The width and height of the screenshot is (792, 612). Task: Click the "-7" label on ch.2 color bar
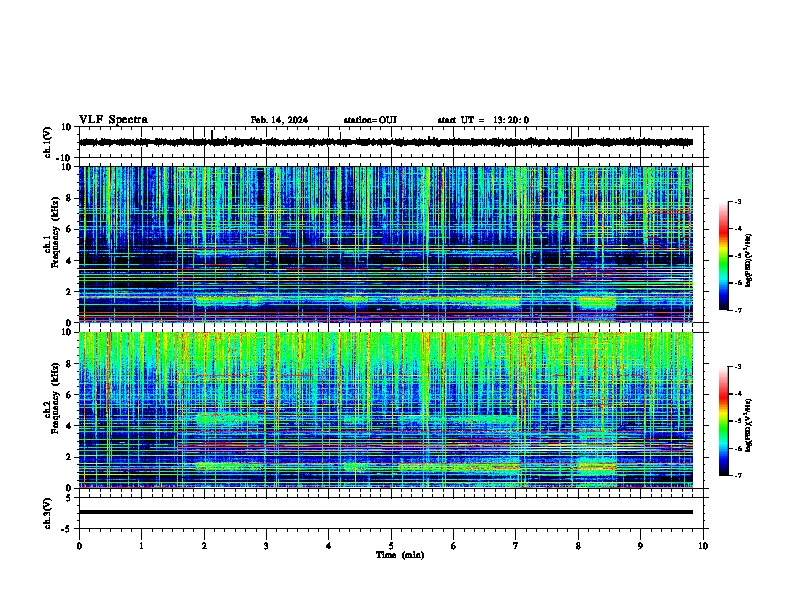pyautogui.click(x=737, y=475)
